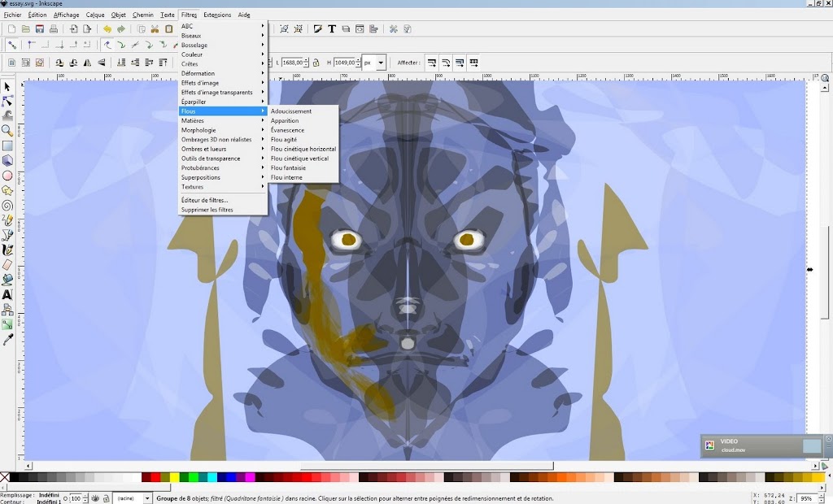Select the Star polygon tool
Screen dimensions: 833x504
[7, 190]
